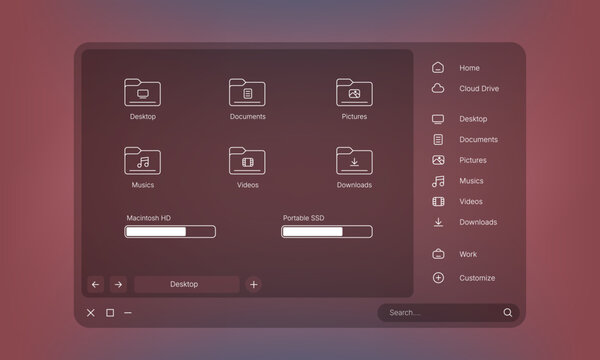Click the Portable SSD label
Viewport: 600px width, 360px height.
303,218
